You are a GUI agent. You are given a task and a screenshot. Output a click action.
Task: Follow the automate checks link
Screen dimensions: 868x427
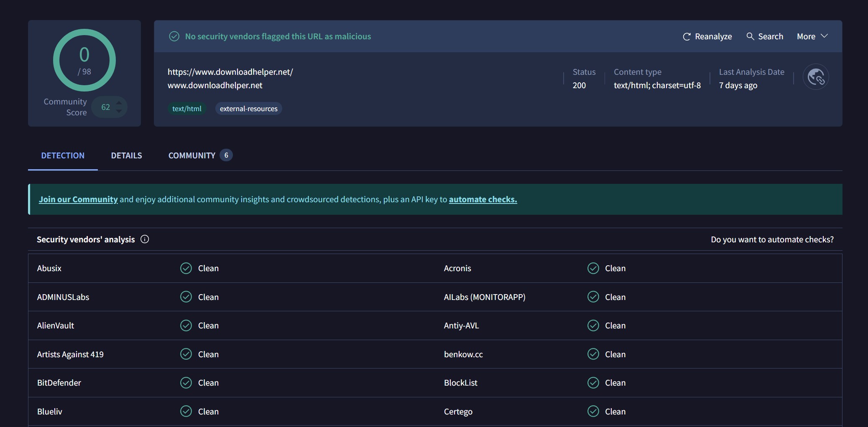click(x=483, y=199)
